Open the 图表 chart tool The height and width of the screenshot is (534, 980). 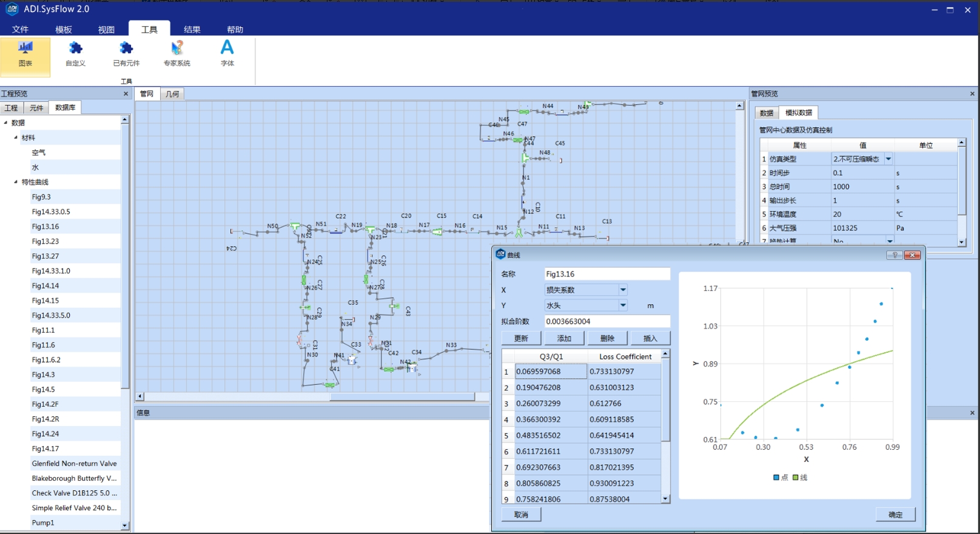click(25, 55)
